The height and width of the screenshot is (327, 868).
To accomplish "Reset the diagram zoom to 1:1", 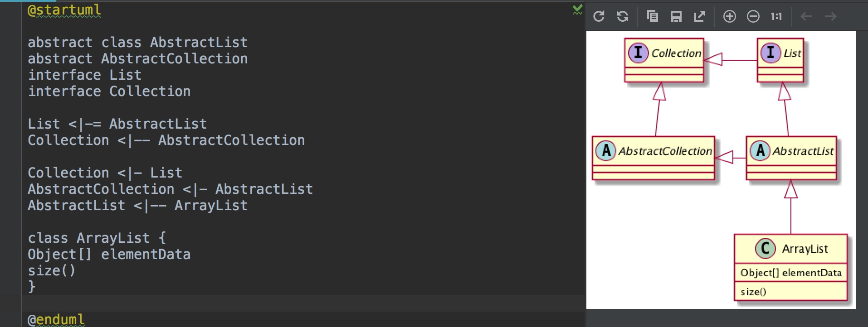I will (x=776, y=16).
